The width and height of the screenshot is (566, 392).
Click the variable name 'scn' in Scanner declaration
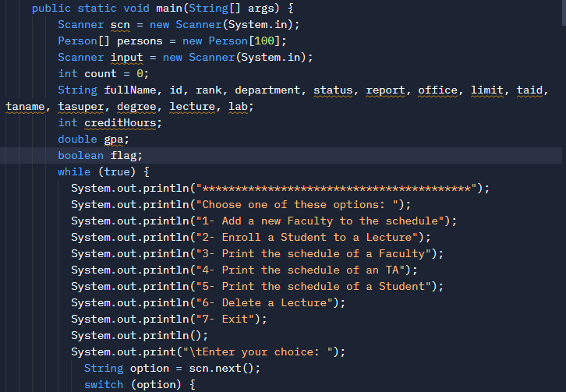pos(120,24)
